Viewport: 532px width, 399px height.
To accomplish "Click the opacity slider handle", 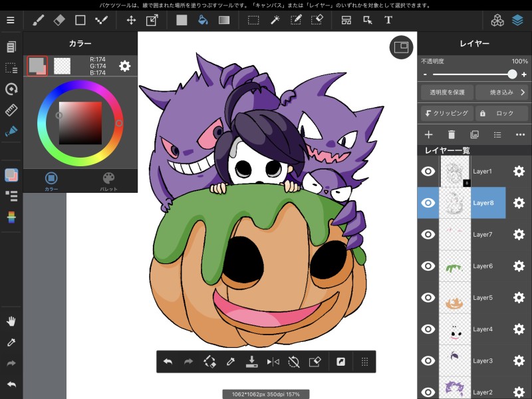I will 512,74.
